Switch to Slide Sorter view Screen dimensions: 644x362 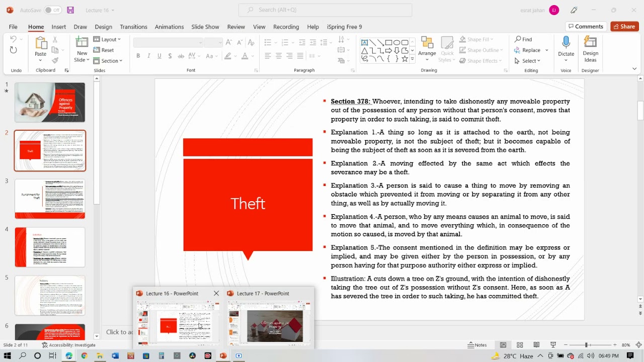[x=520, y=345]
